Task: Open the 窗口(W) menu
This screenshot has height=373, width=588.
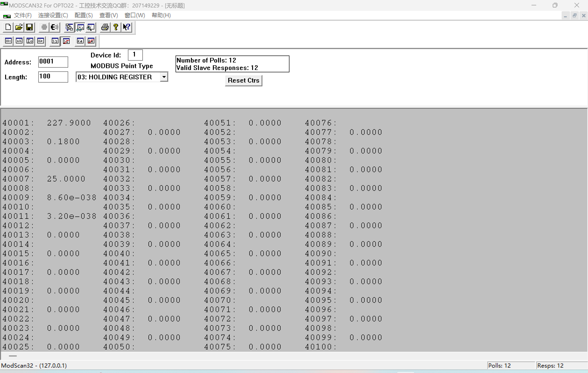Action: [x=134, y=15]
